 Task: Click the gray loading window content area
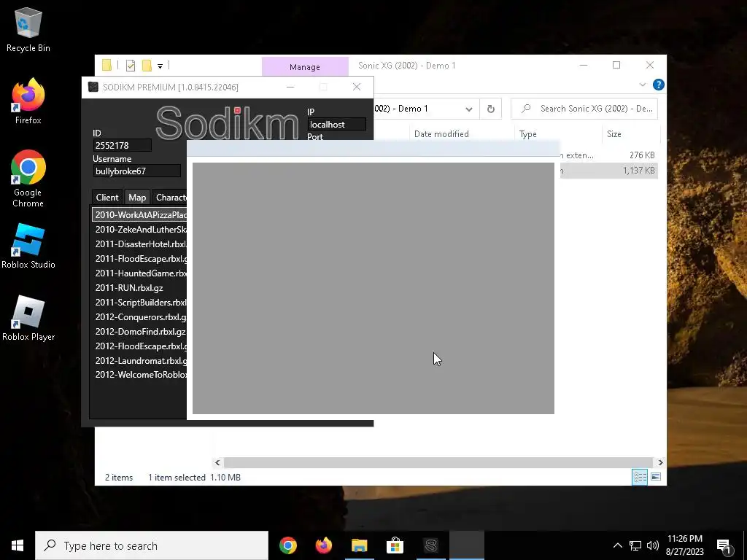[x=373, y=288]
